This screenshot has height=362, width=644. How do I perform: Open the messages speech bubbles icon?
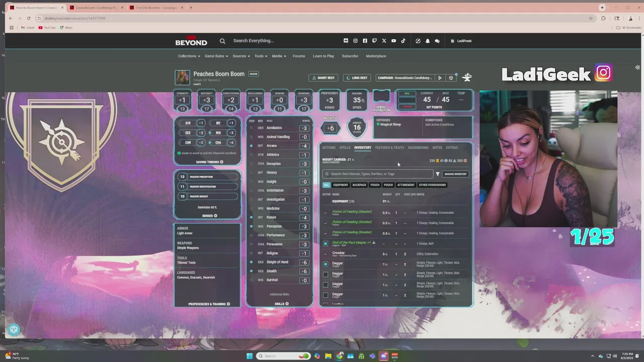[437, 41]
